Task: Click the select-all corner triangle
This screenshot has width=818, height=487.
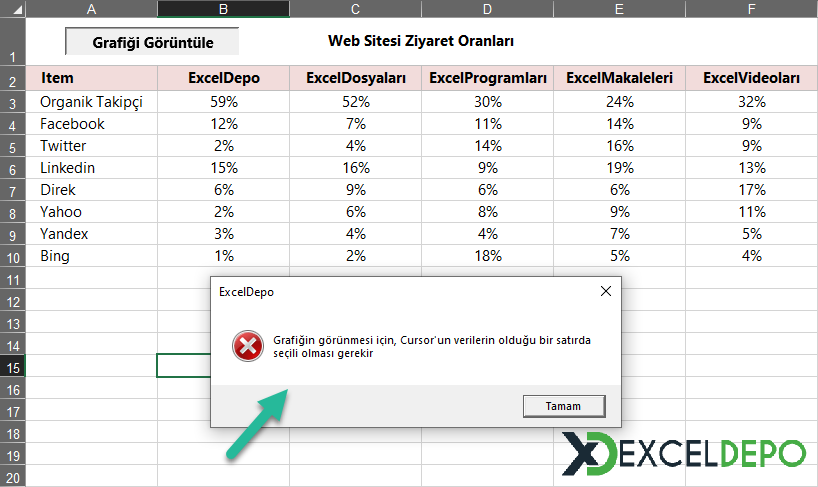Action: click(x=13, y=8)
